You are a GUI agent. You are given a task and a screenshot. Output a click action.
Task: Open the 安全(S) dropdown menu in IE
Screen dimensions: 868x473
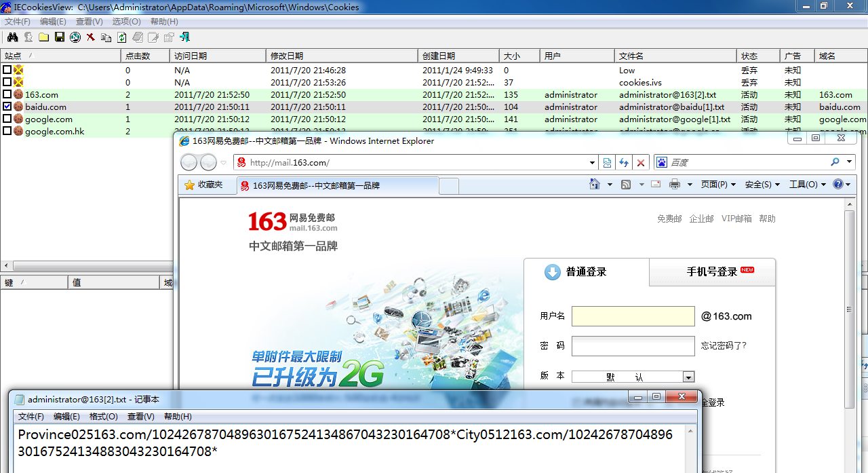click(x=762, y=185)
